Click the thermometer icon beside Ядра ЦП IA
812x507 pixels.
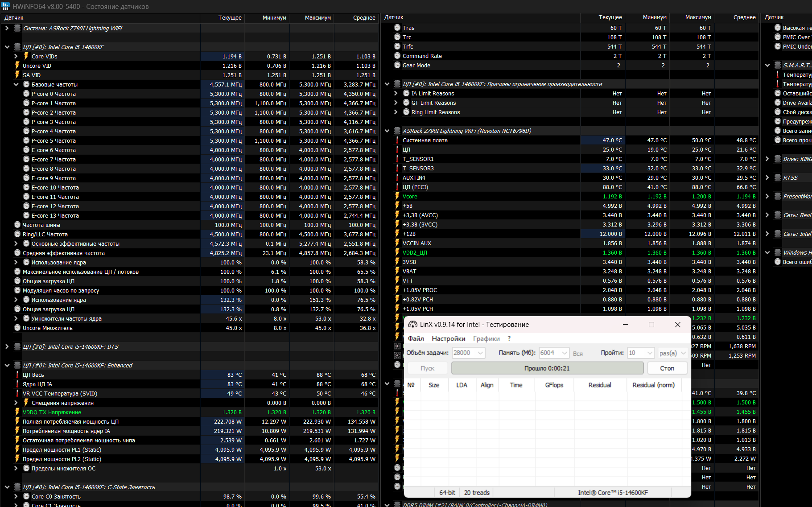point(17,384)
